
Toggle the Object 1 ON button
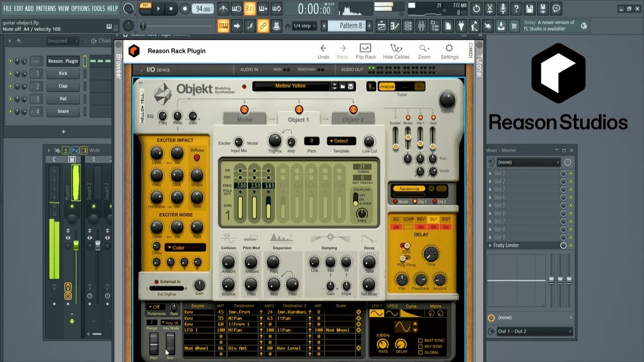point(299,109)
